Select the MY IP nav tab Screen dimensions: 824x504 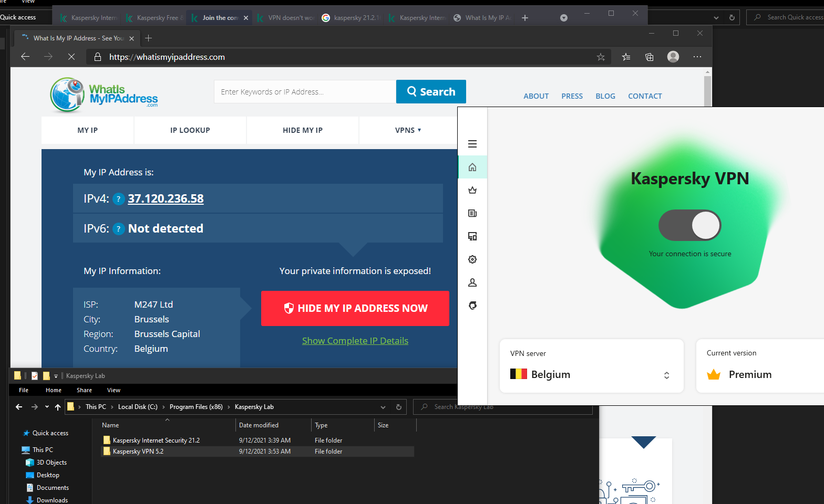pyautogui.click(x=87, y=130)
